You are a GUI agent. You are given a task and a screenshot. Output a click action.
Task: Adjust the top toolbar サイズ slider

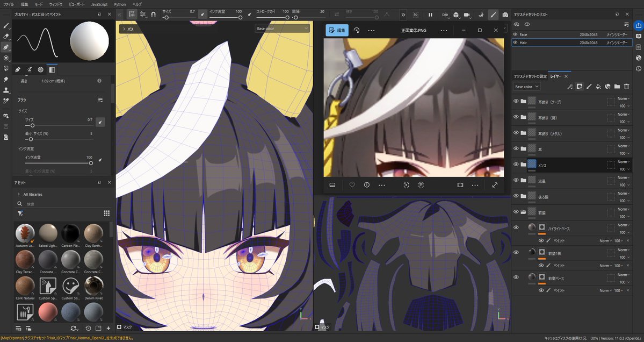(179, 18)
